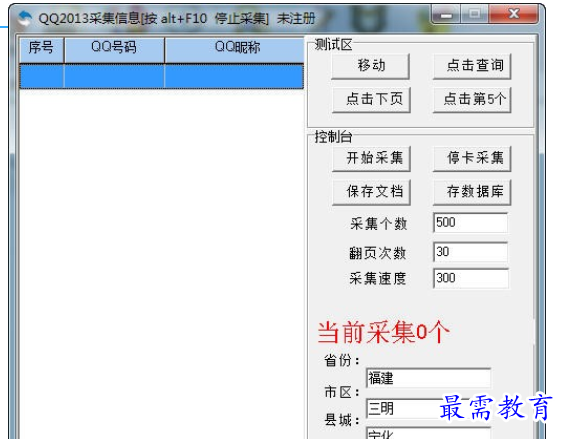Viewport: 561px width, 439px height.
Task: Click the 县城 label
Action: 341,420
